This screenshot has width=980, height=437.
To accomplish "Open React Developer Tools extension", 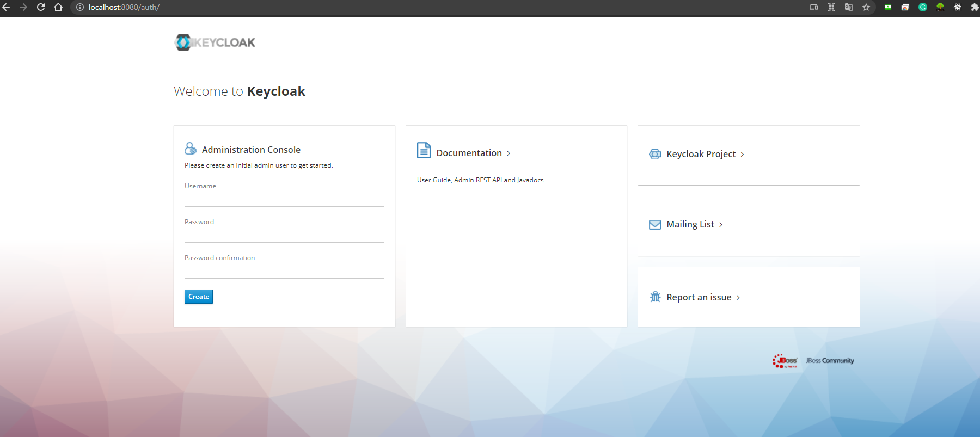I will tap(958, 7).
